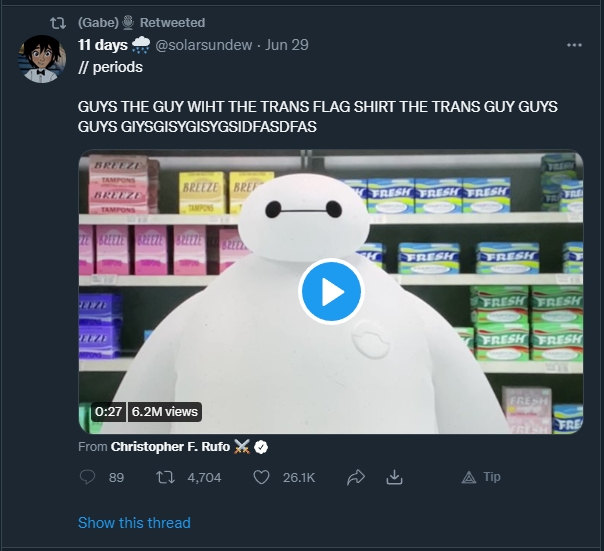Click the 26.1K likes count
Screen dimensions: 604x551
[x=299, y=477]
